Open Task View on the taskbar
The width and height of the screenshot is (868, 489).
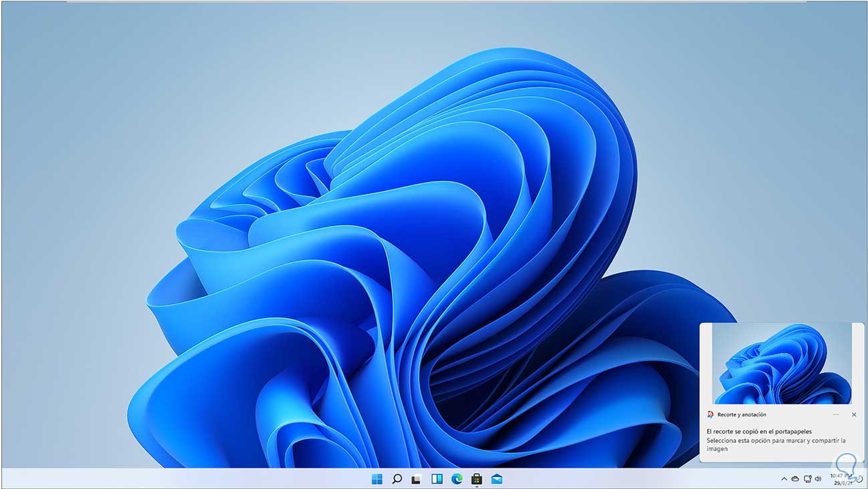coord(417,479)
